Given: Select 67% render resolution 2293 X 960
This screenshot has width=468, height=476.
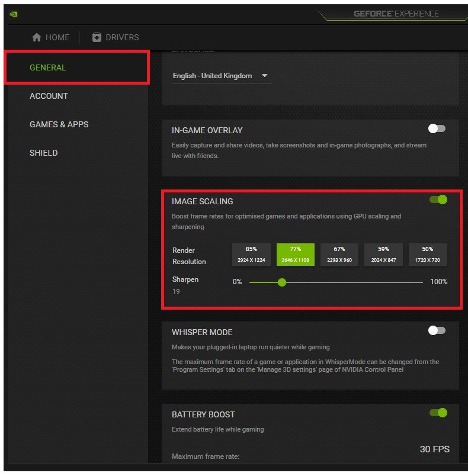Looking at the screenshot, I should click(339, 255).
